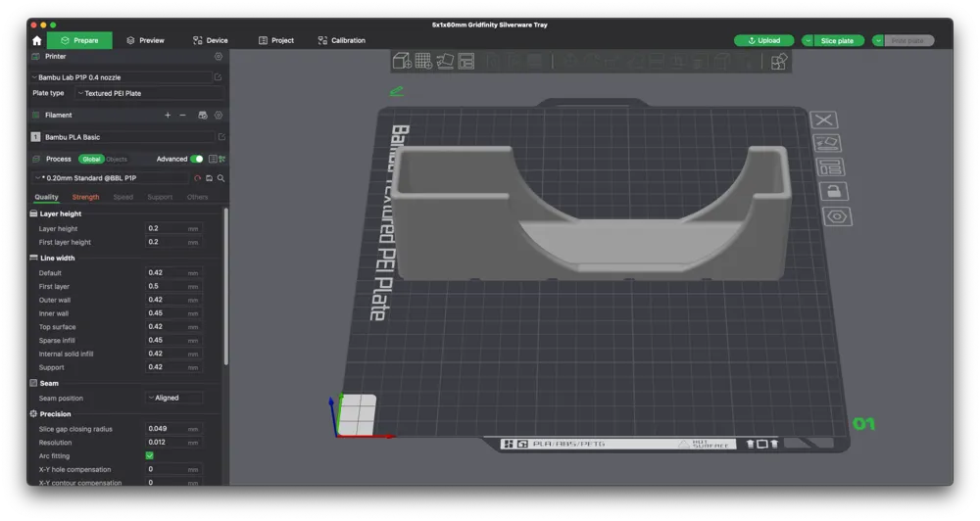This screenshot has width=980, height=521.
Task: Open the Assembly view icon in the toolbar
Action: [778, 62]
